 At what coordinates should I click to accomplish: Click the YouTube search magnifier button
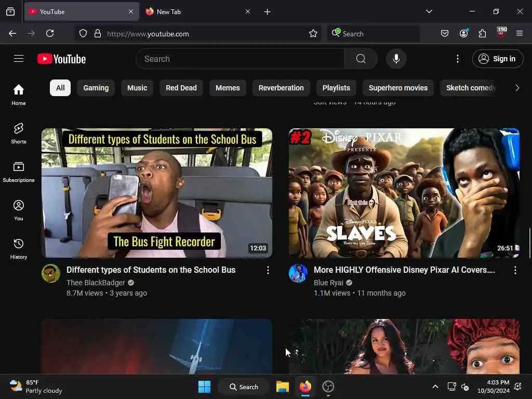click(x=361, y=59)
